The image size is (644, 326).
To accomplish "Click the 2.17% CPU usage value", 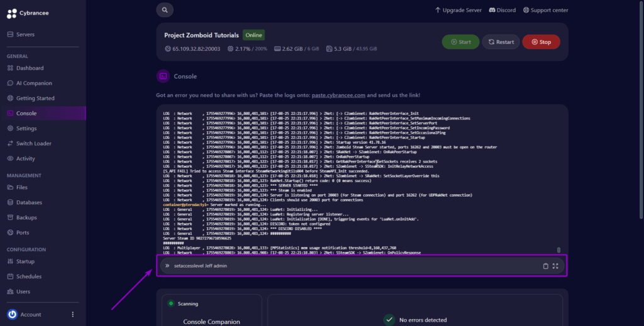I will [243, 48].
